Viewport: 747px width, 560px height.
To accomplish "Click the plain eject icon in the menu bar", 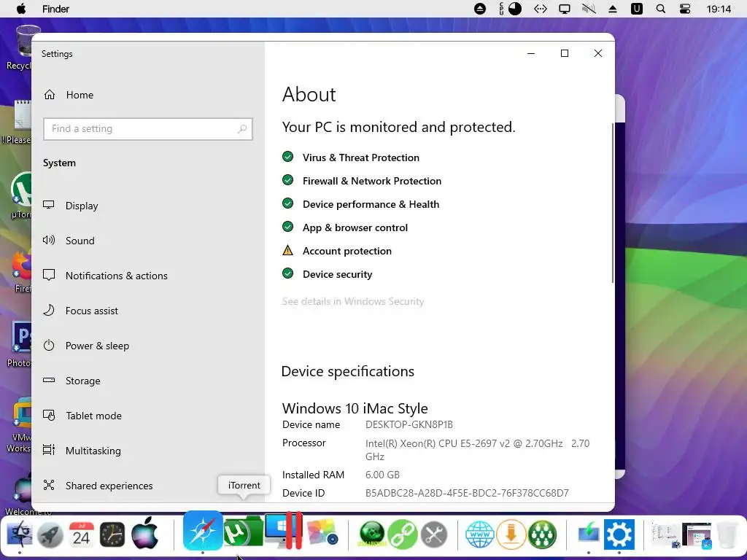I will click(x=613, y=9).
